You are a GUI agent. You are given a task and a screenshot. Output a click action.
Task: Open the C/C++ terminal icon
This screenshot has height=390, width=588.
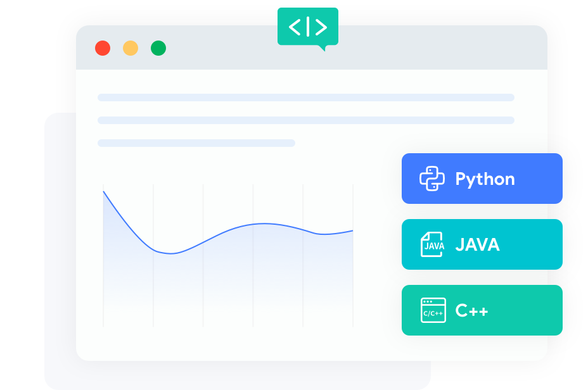tap(433, 310)
